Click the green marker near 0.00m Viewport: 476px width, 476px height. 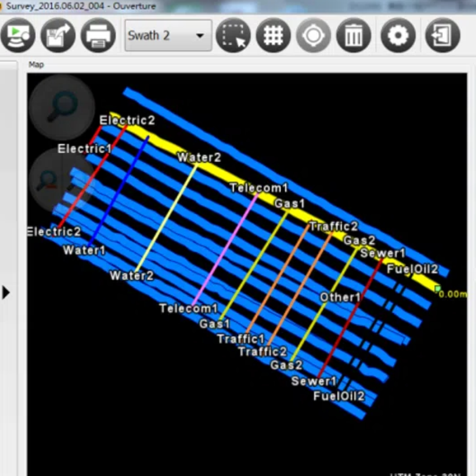tap(438, 289)
